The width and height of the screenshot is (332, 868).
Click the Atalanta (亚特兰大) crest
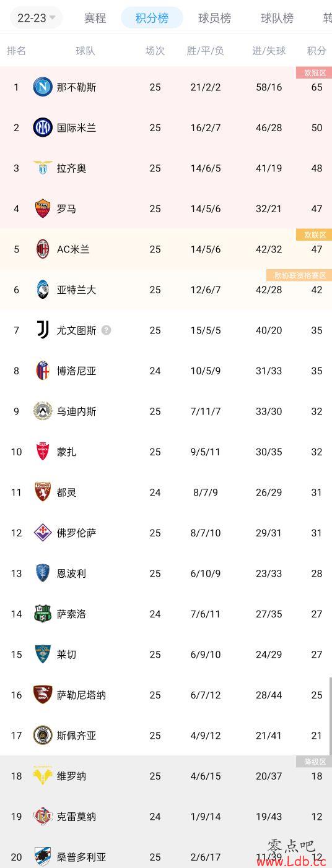(x=43, y=290)
